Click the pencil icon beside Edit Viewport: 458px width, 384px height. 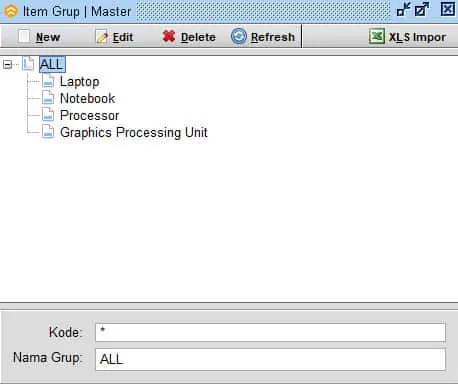(102, 37)
